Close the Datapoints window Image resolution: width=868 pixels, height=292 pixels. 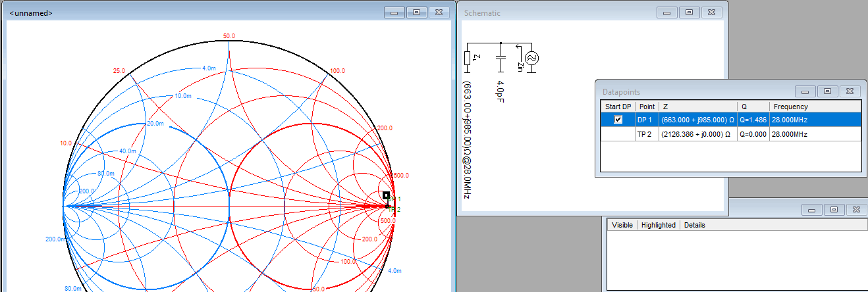pos(850,91)
